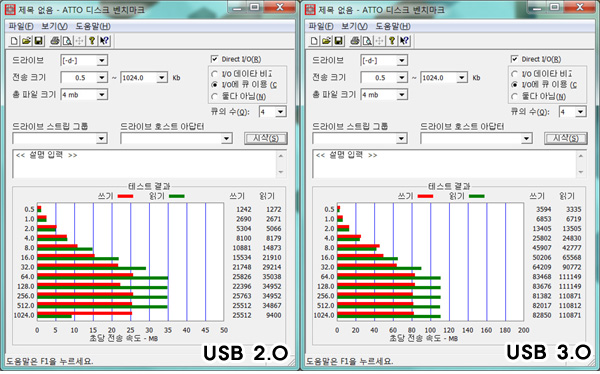Click scrollbar down arrow in left description box
This screenshot has width=600, height=374.
tap(281, 172)
